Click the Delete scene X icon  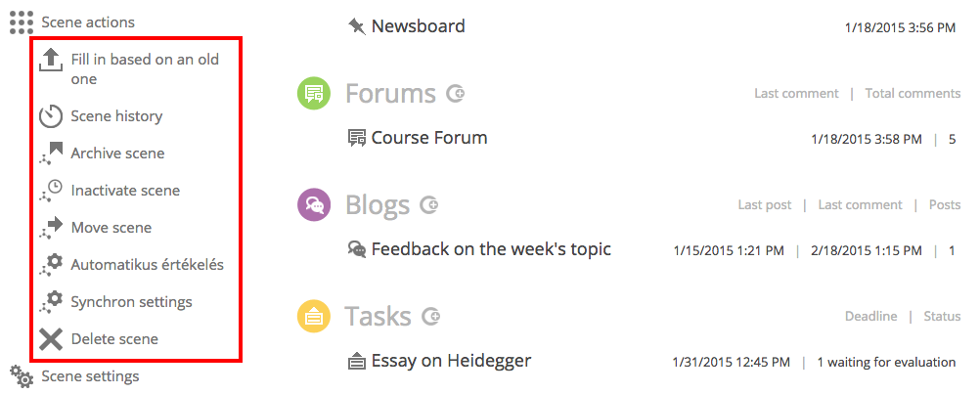pyautogui.click(x=51, y=339)
